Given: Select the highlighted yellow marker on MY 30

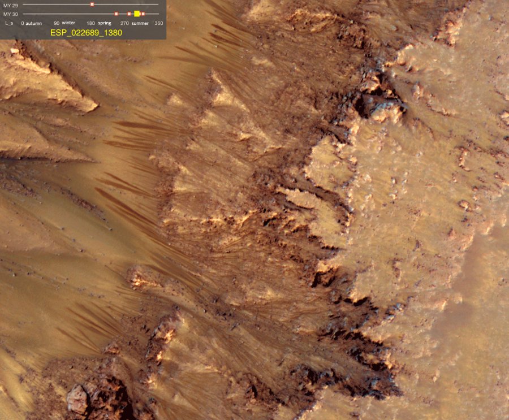Looking at the screenshot, I should click(x=137, y=13).
